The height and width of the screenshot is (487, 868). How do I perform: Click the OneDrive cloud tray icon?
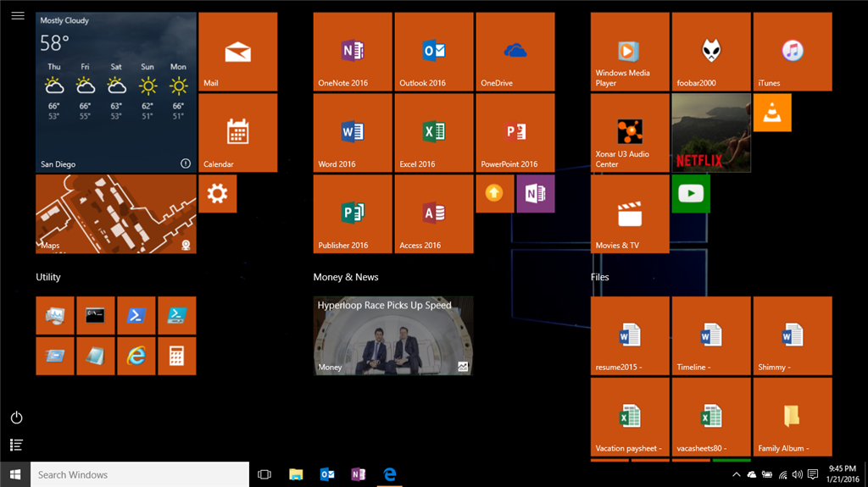pos(752,474)
